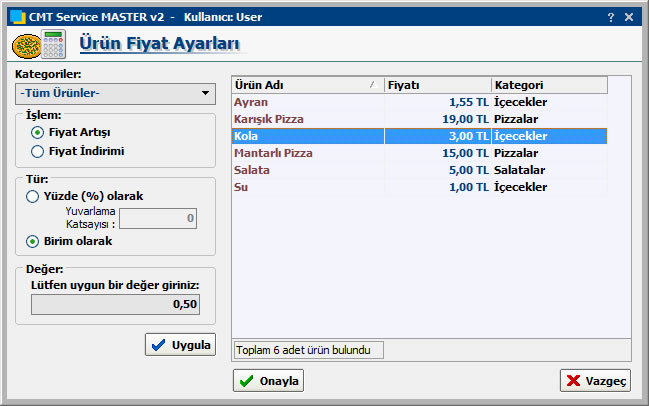
Task: Select the Fiyat İndirimi radio button
Action: [38, 151]
